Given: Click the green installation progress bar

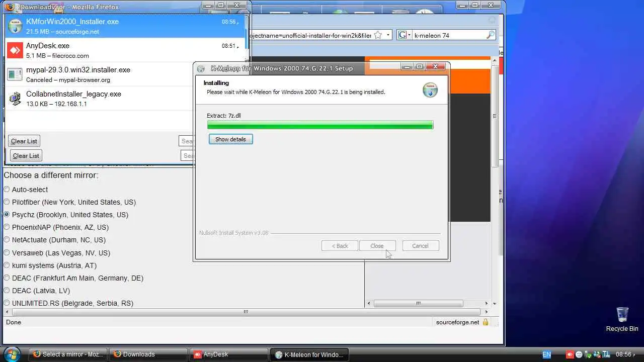Looking at the screenshot, I should point(320,125).
